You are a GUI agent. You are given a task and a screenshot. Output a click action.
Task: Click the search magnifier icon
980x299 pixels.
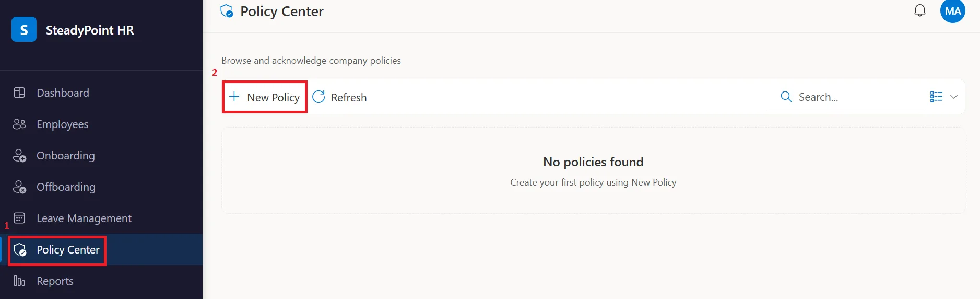point(786,97)
